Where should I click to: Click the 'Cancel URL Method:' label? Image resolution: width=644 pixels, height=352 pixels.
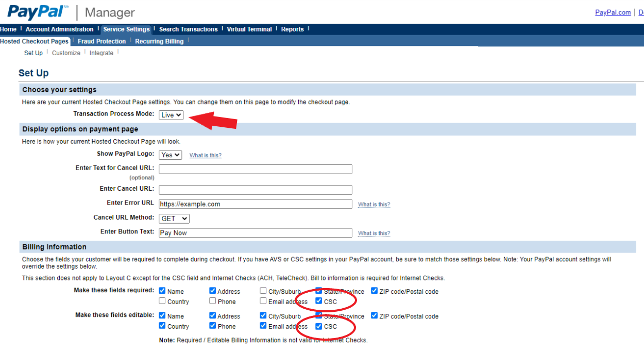pos(124,217)
